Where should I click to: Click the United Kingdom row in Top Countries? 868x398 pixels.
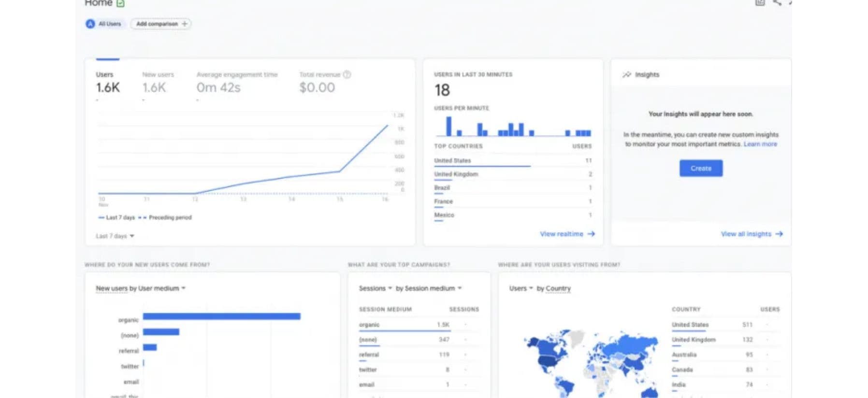(x=513, y=174)
